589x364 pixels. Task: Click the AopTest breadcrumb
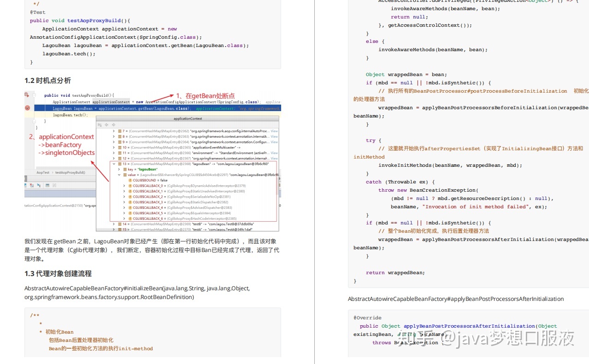tap(43, 172)
